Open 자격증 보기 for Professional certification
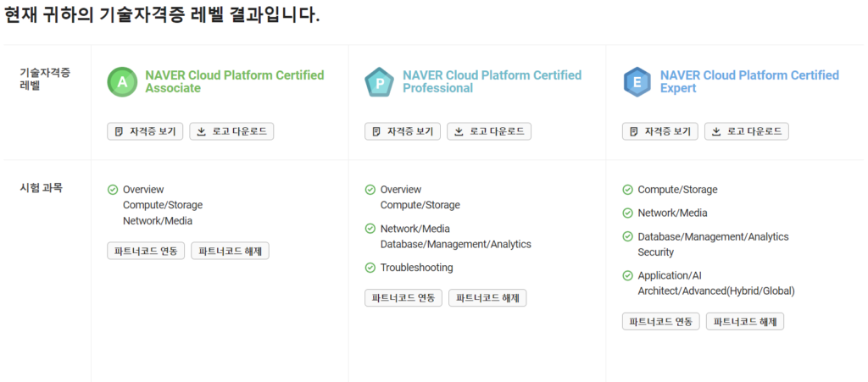 403,131
